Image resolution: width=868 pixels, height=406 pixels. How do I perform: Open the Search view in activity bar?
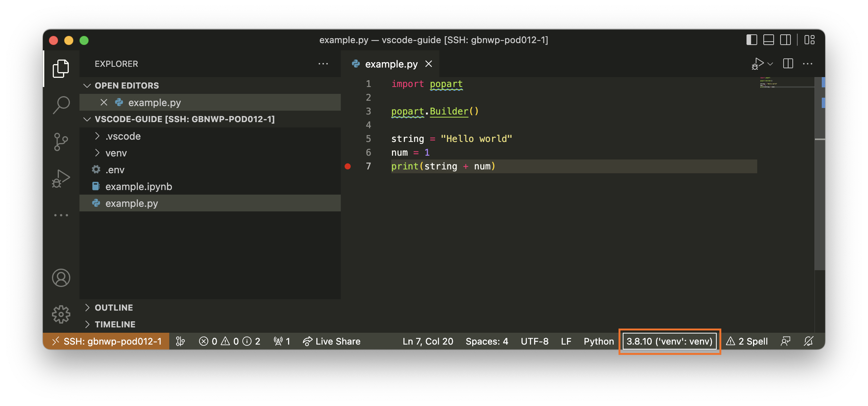pyautogui.click(x=61, y=104)
